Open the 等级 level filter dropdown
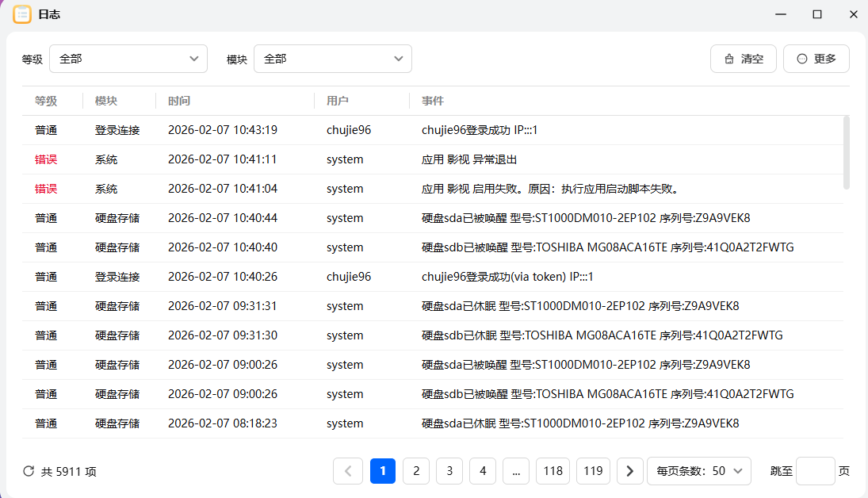Screen dimensions: 868x498 coord(128,58)
